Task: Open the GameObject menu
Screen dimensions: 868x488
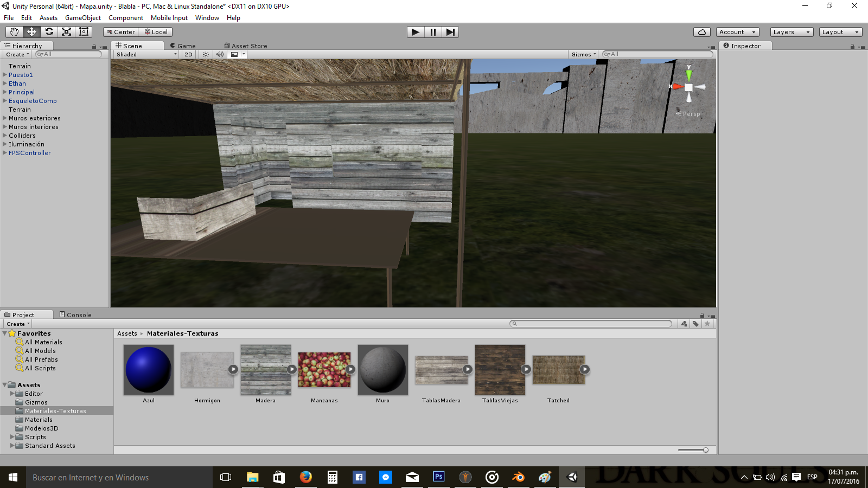Action: click(83, 18)
